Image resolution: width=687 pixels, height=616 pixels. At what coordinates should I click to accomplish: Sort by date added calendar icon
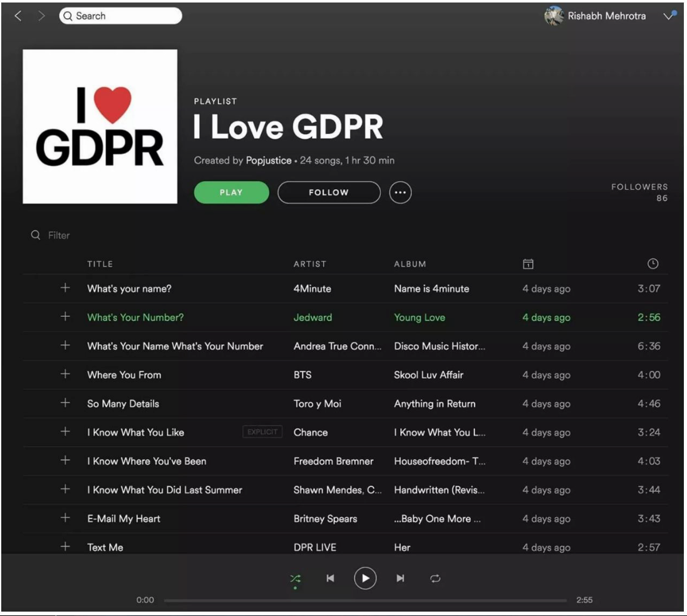[528, 264]
